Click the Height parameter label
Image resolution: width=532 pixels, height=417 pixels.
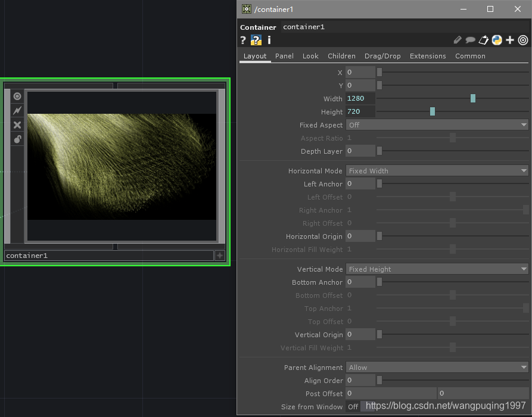coord(332,112)
